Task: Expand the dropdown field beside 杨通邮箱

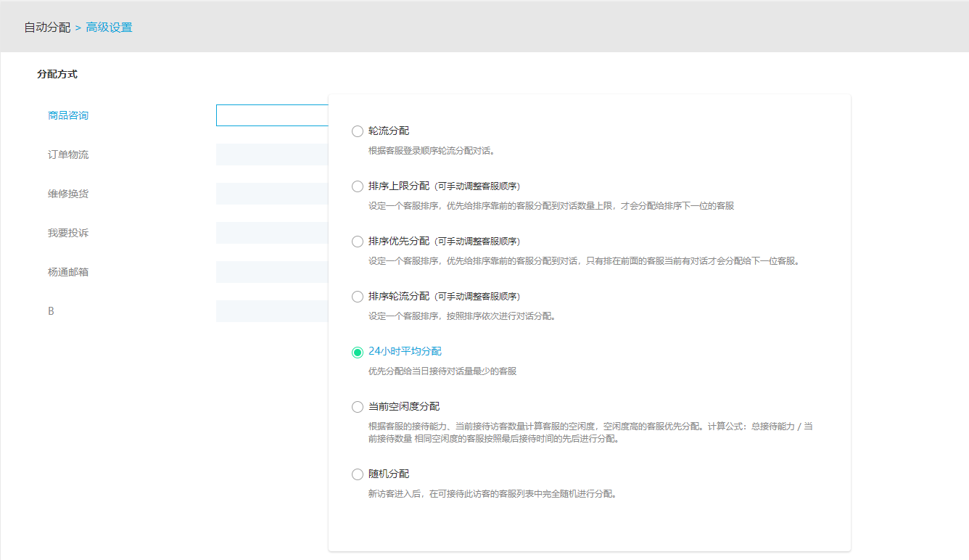Action: tap(272, 272)
